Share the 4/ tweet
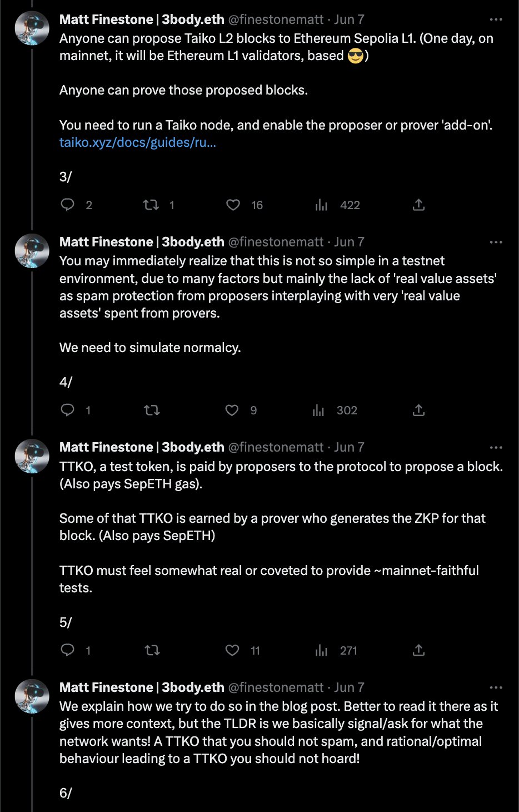 [419, 410]
